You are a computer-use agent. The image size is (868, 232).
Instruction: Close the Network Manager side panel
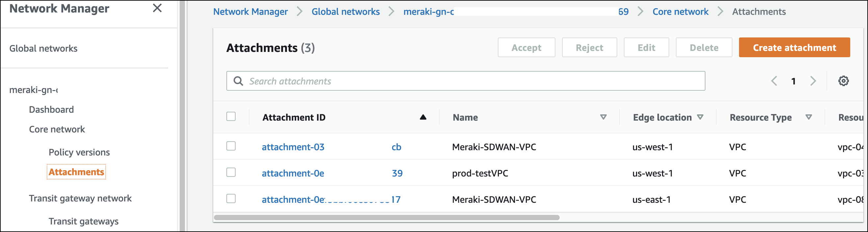pyautogui.click(x=157, y=8)
